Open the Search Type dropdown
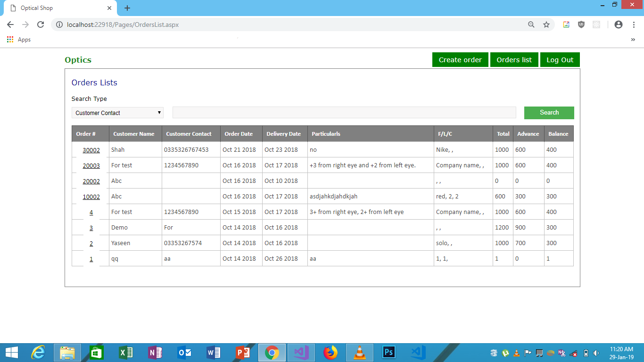Screen dimensions: 644x362 coord(117,113)
